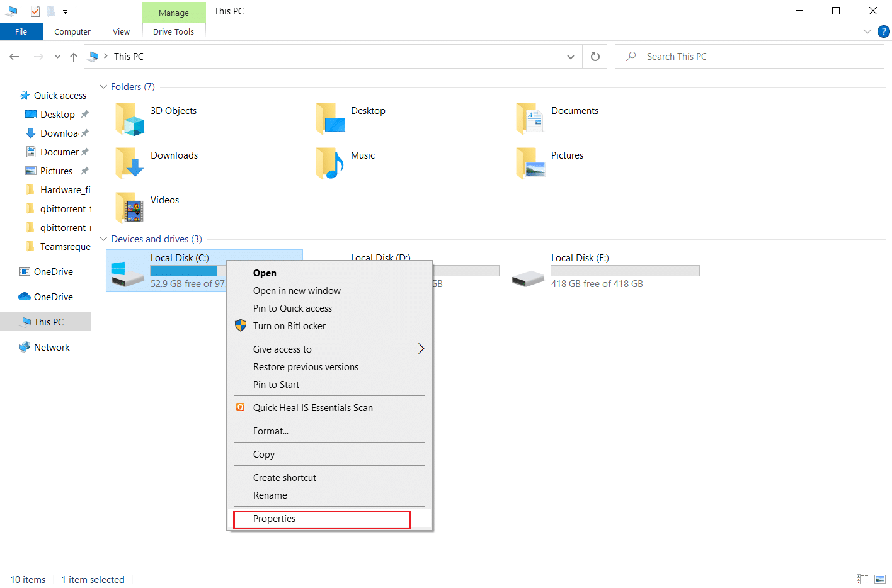This screenshot has width=892, height=588.
Task: Click the 1 item selected status text
Action: click(93, 580)
